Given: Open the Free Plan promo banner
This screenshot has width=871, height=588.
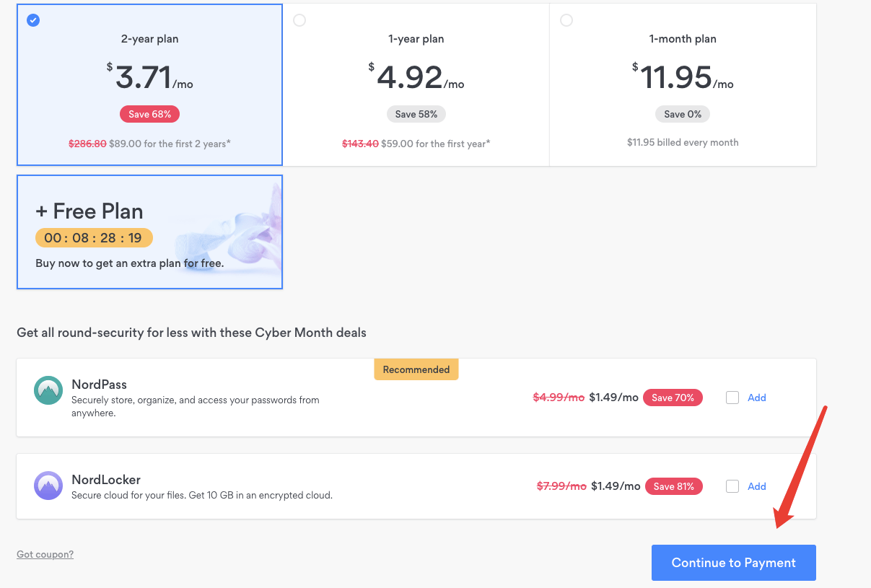Looking at the screenshot, I should (x=149, y=232).
